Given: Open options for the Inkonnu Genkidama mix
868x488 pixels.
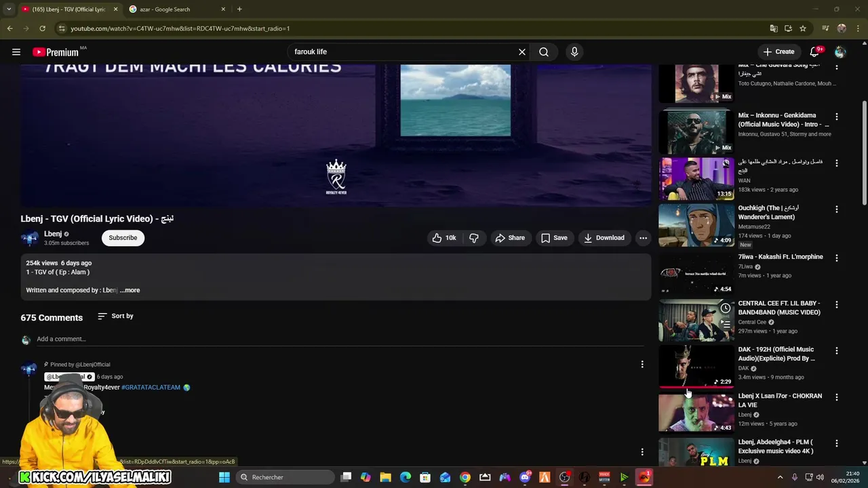Looking at the screenshot, I should (x=836, y=117).
